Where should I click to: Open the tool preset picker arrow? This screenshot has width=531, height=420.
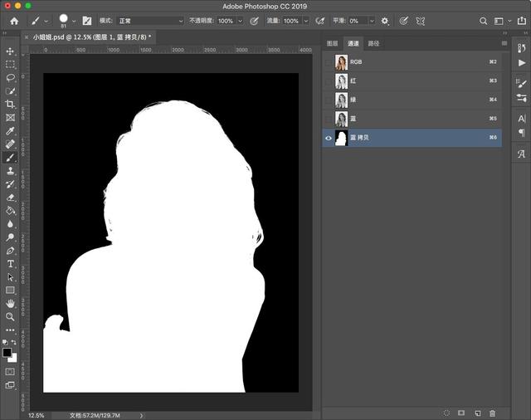(x=46, y=22)
